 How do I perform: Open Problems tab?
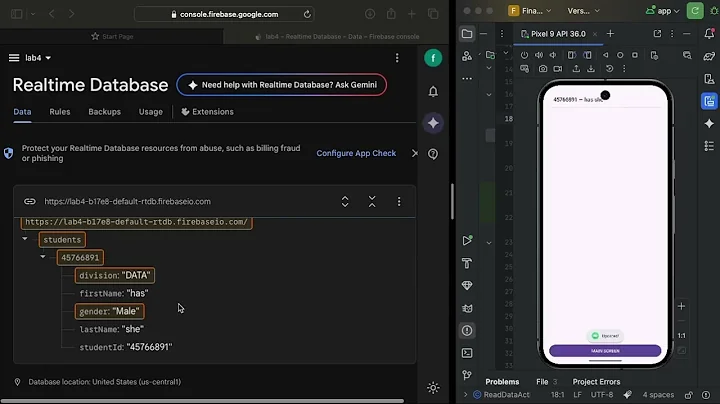pos(502,382)
